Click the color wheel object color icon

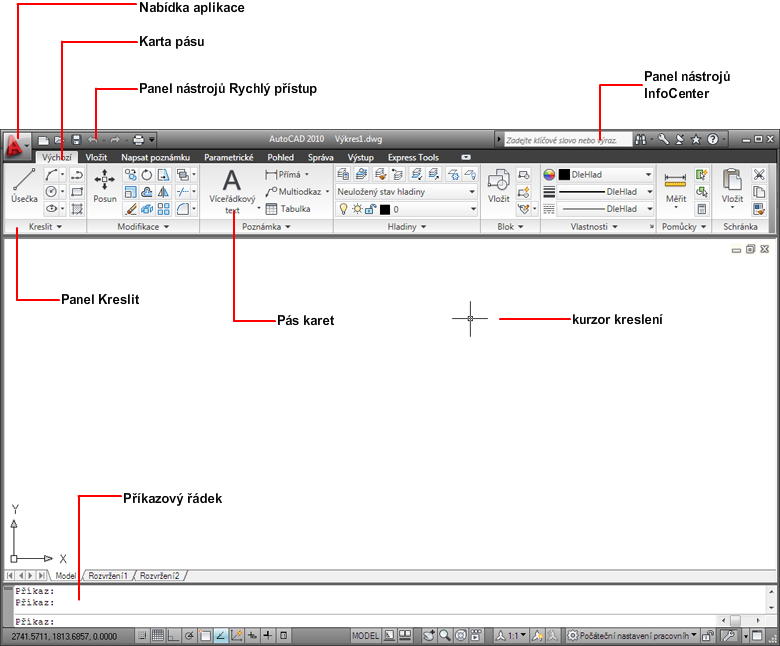549,175
